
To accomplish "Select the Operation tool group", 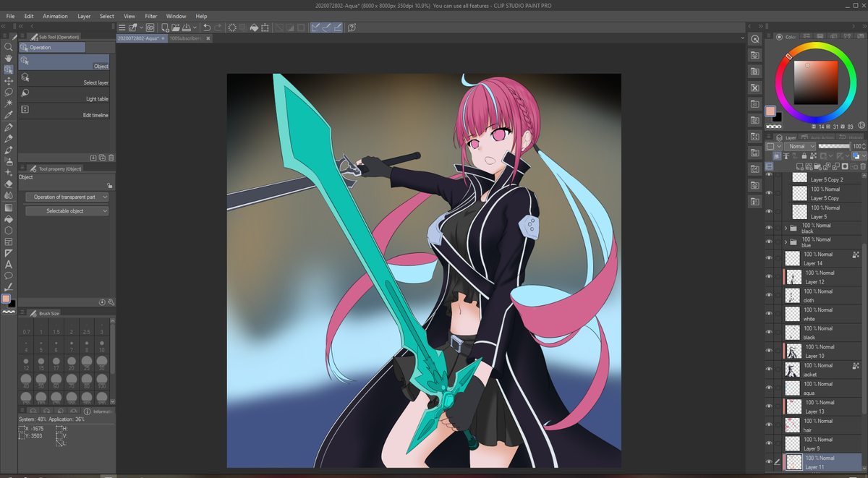I will point(52,47).
